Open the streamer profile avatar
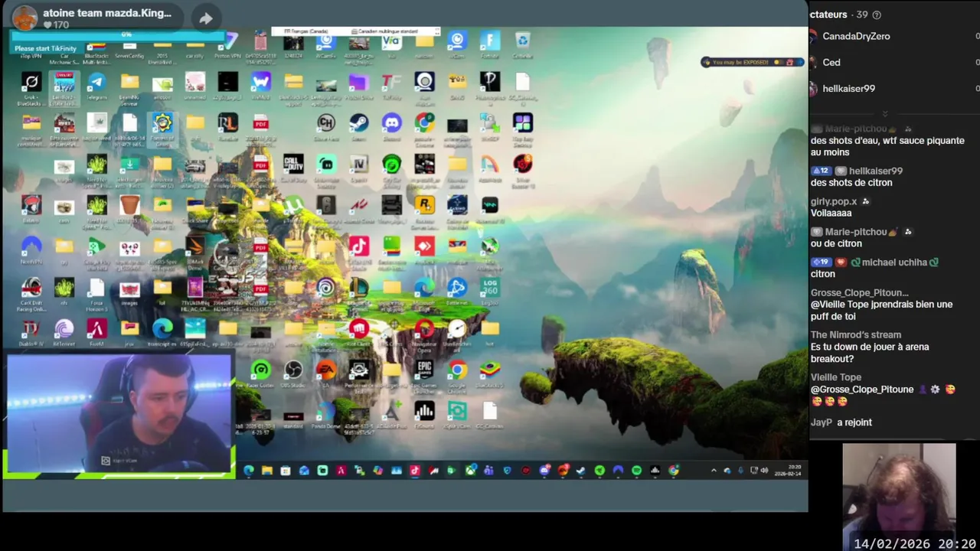Viewport: 980px width, 551px height. coord(25,17)
